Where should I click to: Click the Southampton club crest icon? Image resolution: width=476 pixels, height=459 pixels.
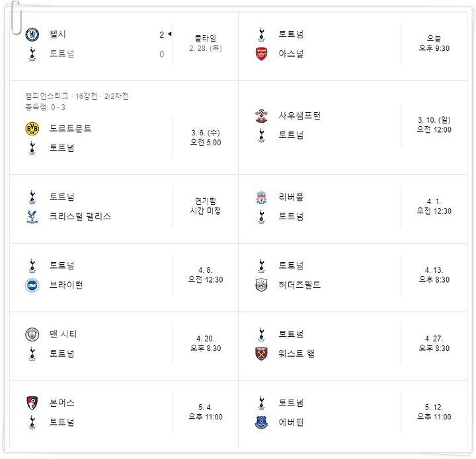[261, 116]
